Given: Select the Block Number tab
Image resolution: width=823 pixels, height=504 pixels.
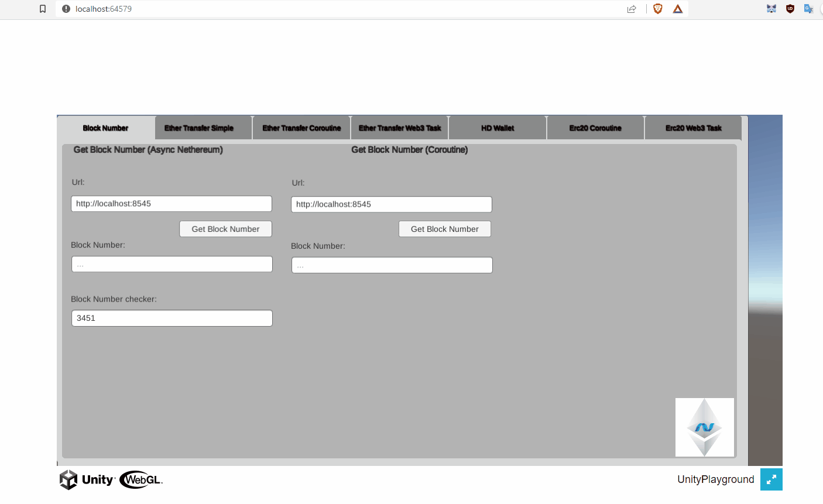Looking at the screenshot, I should tap(106, 128).
